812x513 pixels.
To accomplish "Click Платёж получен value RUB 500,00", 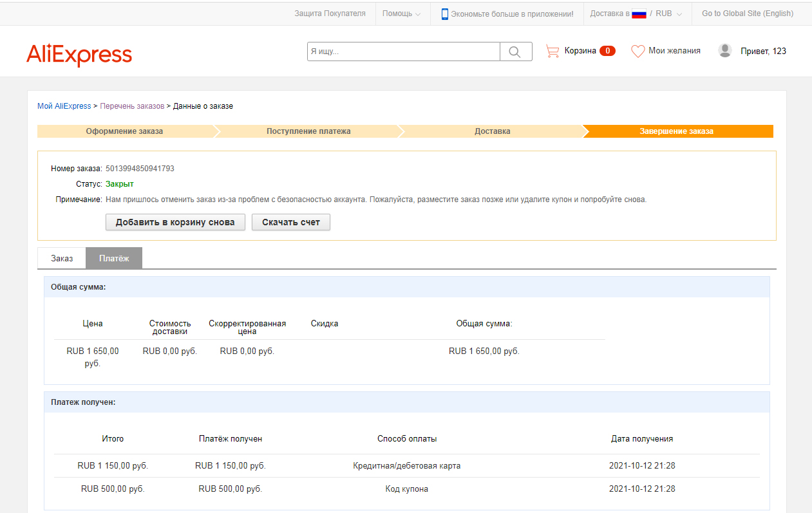I will (x=231, y=489).
